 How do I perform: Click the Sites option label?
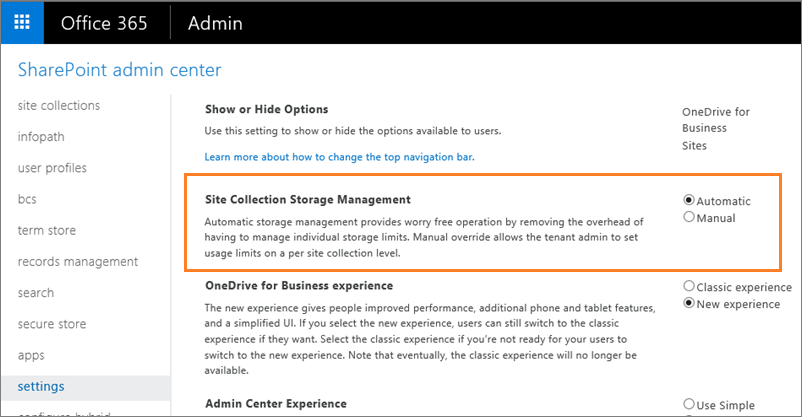click(x=694, y=146)
